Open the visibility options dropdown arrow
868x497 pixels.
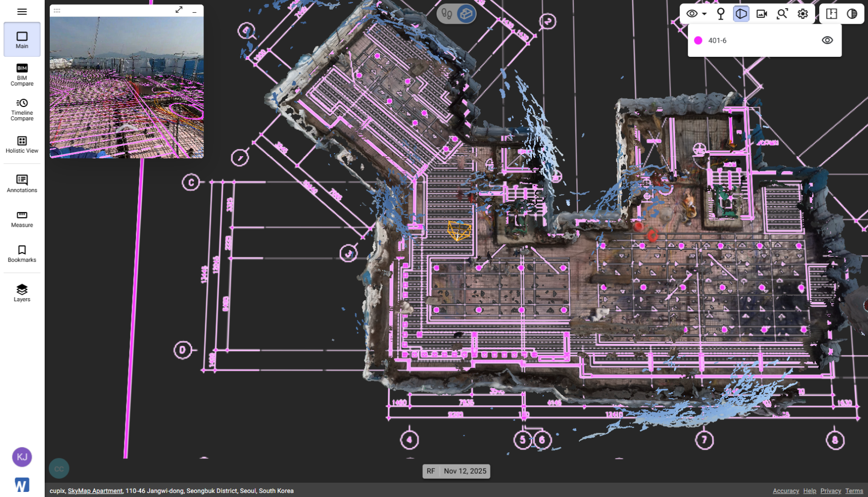[704, 14]
